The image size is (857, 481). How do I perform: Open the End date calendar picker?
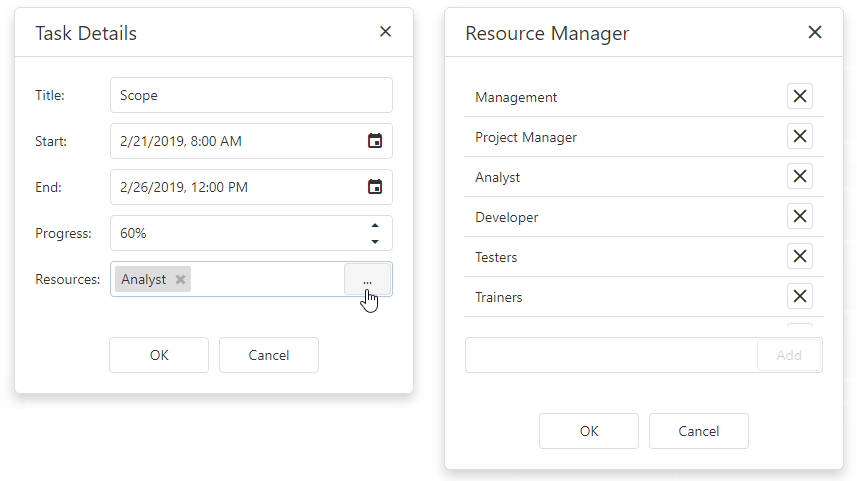tap(375, 187)
